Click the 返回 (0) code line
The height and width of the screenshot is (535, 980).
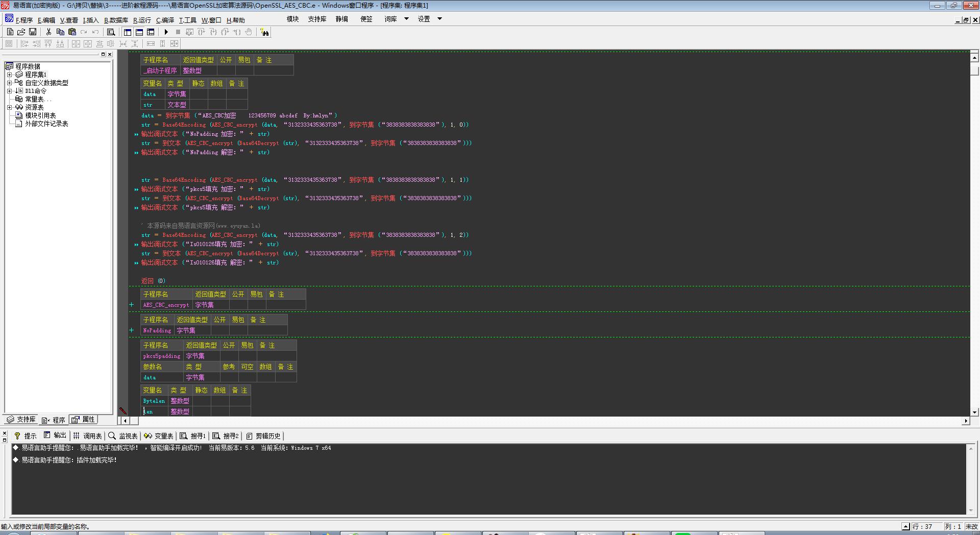(x=153, y=281)
